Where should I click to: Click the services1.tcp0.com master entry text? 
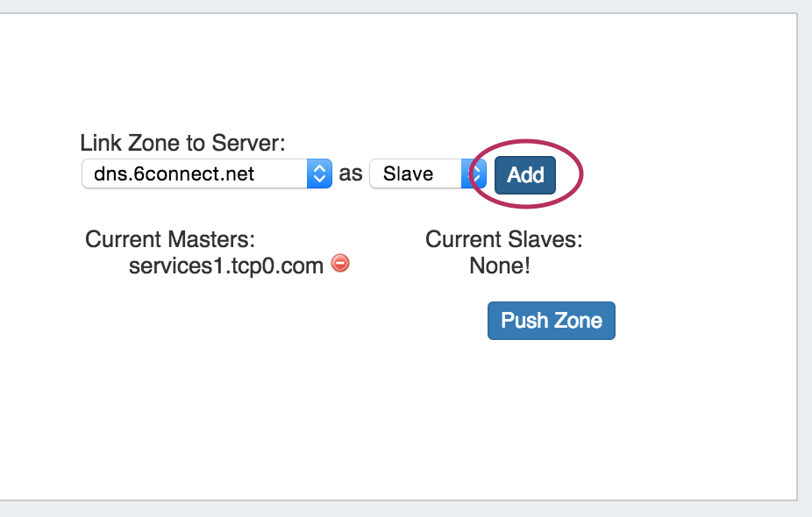point(226,266)
